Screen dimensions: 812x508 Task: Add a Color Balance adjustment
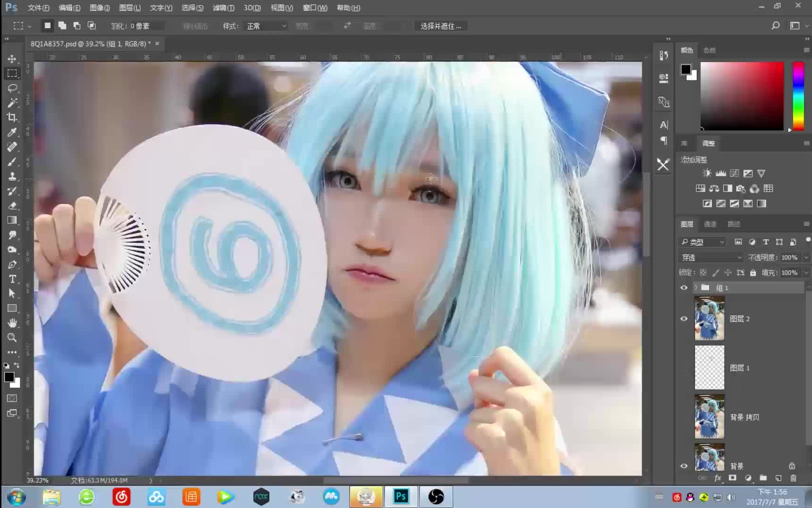[x=714, y=189]
